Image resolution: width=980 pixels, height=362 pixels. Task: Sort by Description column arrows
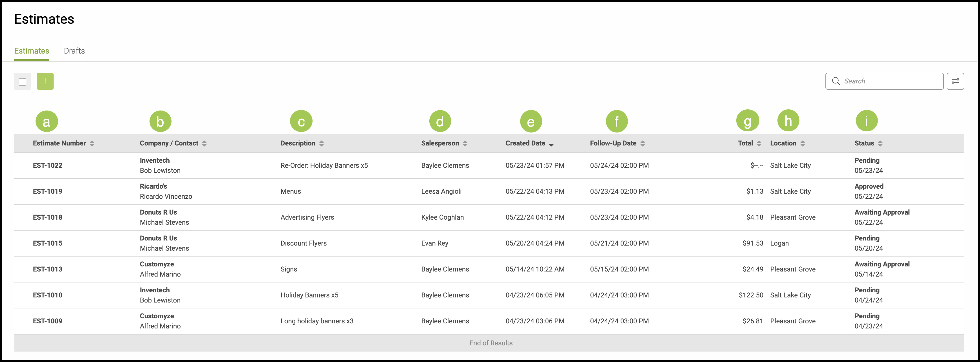click(x=322, y=143)
